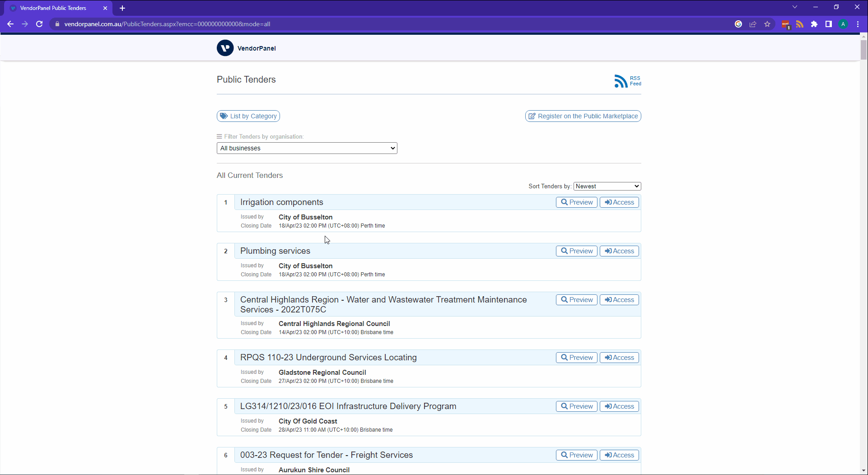Open a new browser tab
Image resolution: width=868 pixels, height=475 pixels.
tap(122, 8)
